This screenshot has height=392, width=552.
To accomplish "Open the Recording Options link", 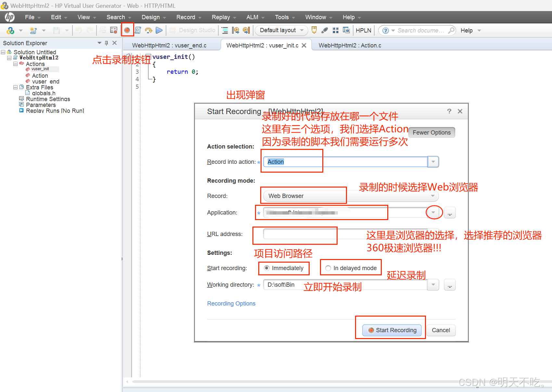I will click(x=231, y=304).
